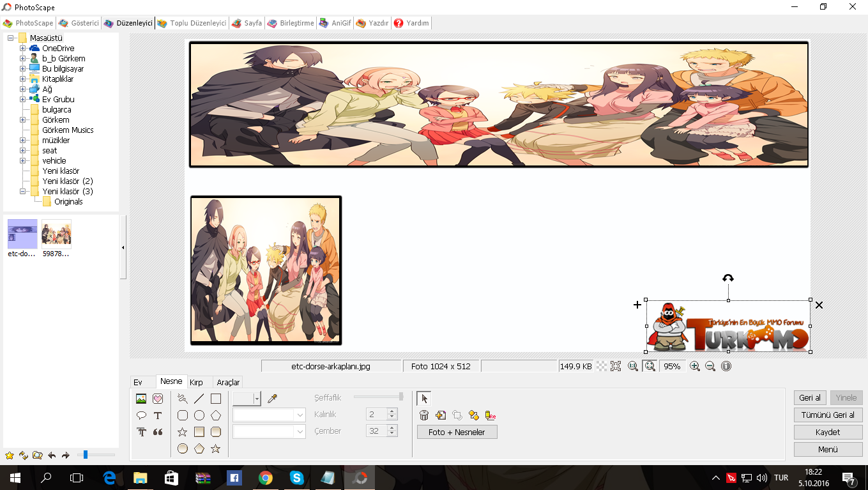Remove TurkMMO logo object with X
The width and height of the screenshot is (868, 490).
coord(819,305)
